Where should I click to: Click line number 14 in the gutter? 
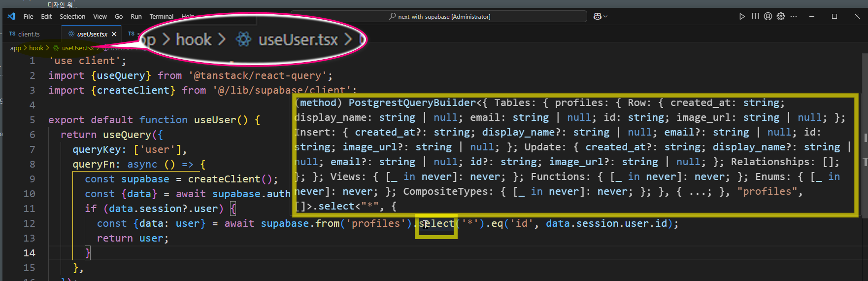point(30,253)
